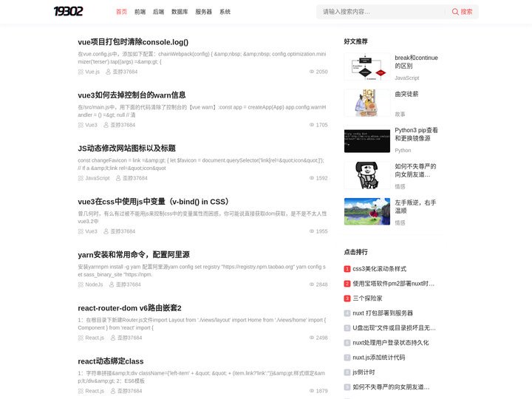The width and height of the screenshot is (532, 399).
Task: Click the views eye icon beside 1879
Action: click(312, 391)
